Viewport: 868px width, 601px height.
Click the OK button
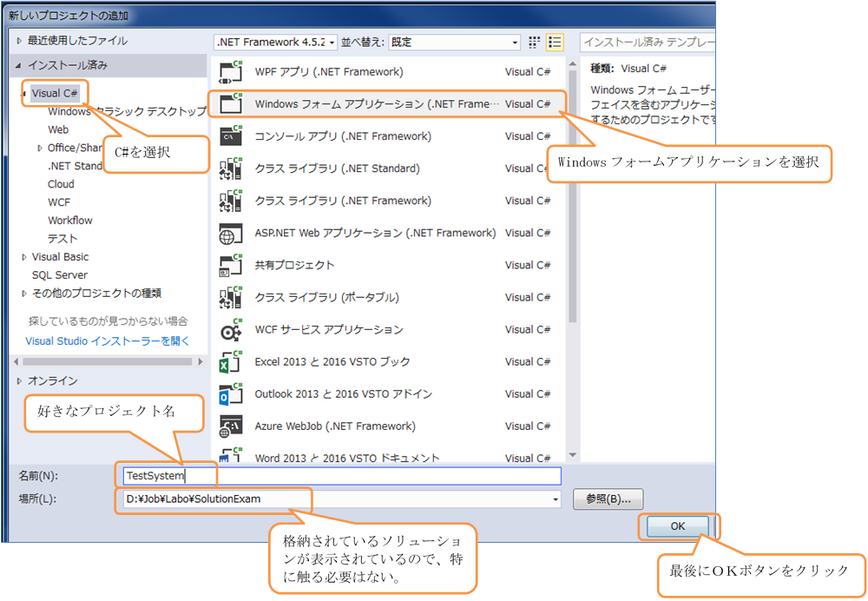[x=678, y=526]
